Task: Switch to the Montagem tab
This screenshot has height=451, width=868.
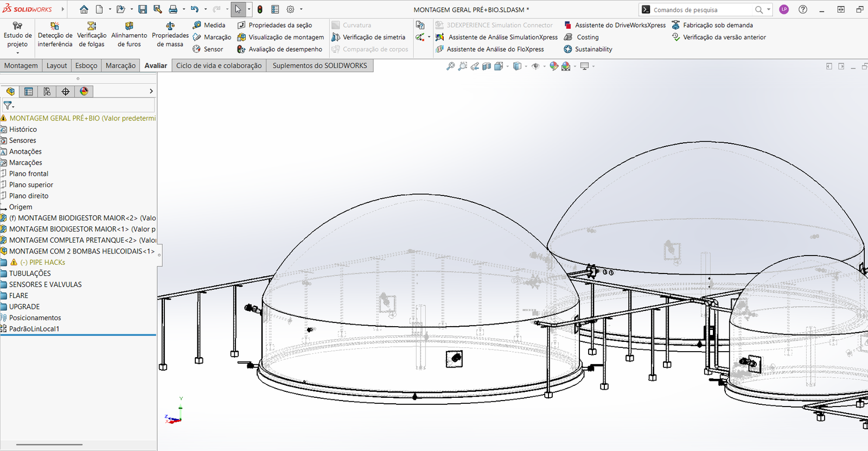Action: [x=21, y=65]
